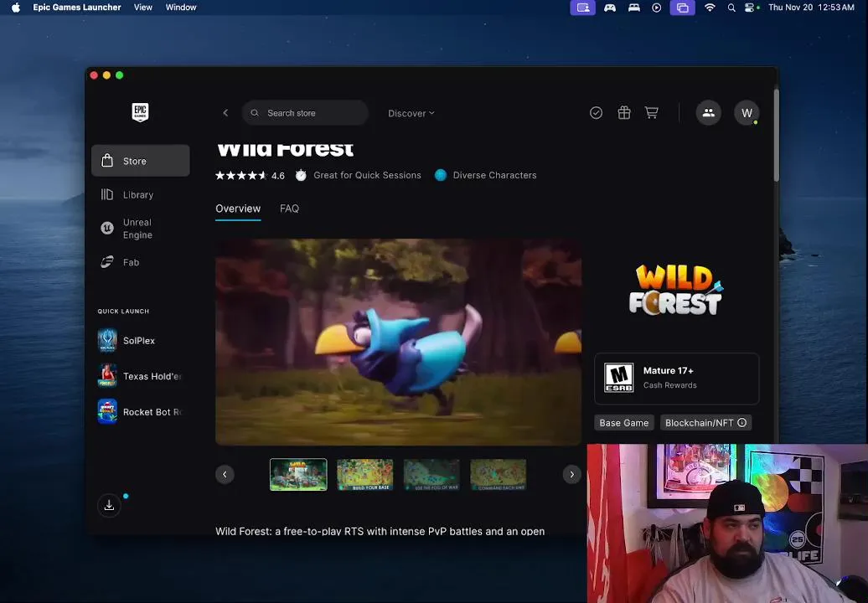Click the Diverse Characters label
The image size is (868, 603).
pos(494,175)
